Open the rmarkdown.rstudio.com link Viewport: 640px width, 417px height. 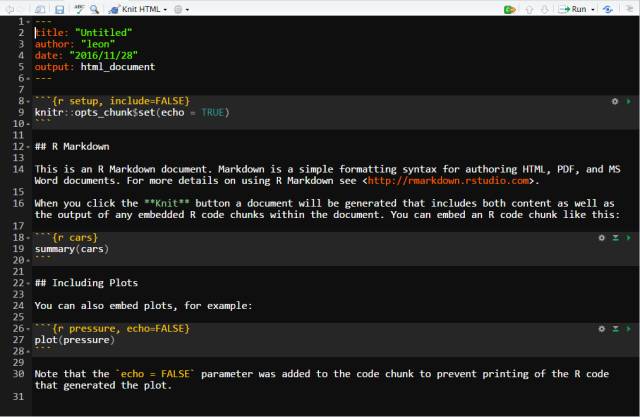pos(448,180)
